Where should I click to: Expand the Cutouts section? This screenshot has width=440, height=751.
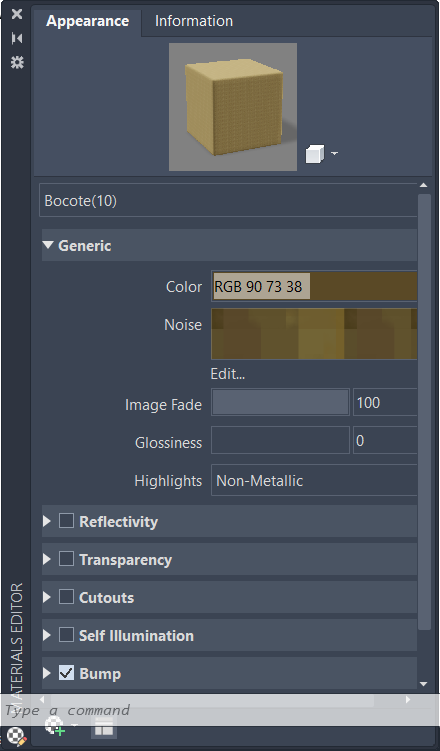tap(47, 597)
